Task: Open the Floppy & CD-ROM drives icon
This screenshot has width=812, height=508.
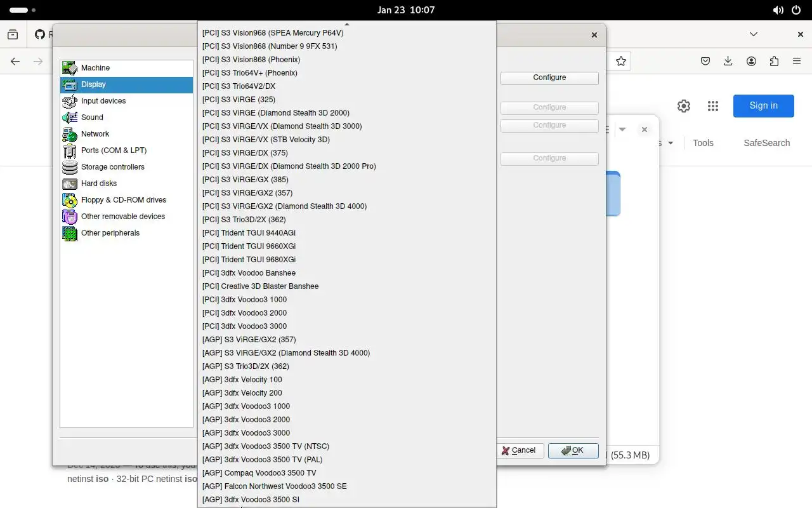Action: pos(70,200)
